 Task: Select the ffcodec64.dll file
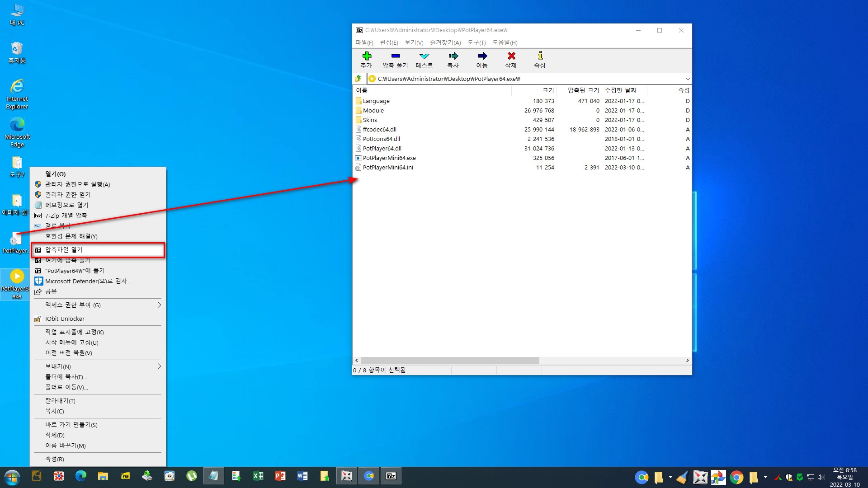pyautogui.click(x=522, y=129)
